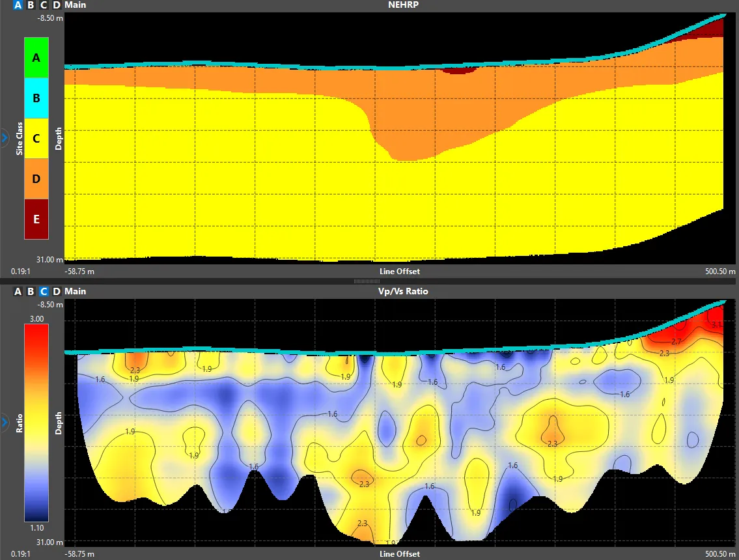Click the green Site Class A swatch
Viewport: 739px width, 560px height.
click(36, 57)
